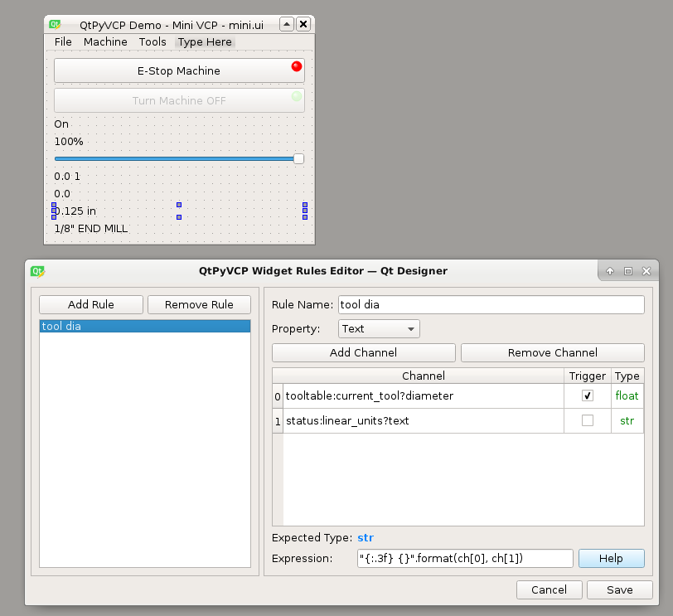Image resolution: width=673 pixels, height=616 pixels.
Task: Close the Widget Rules Editor dialog
Action: tap(646, 271)
